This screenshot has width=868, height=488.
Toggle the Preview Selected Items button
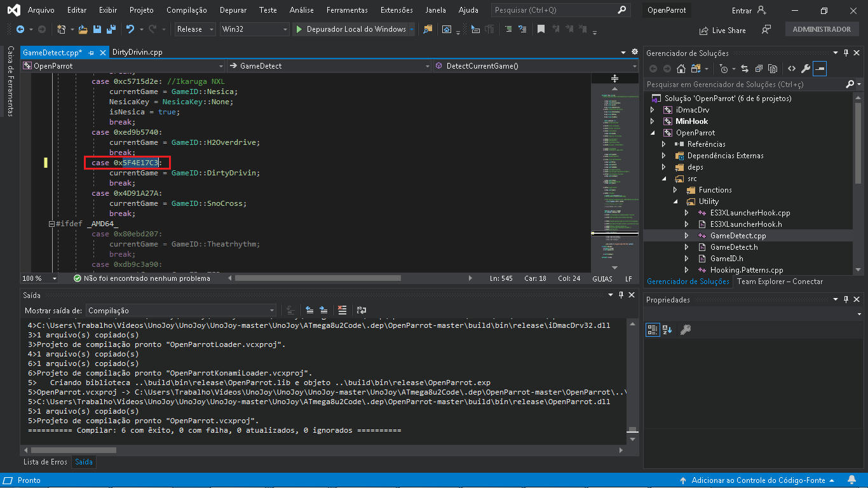(x=820, y=69)
